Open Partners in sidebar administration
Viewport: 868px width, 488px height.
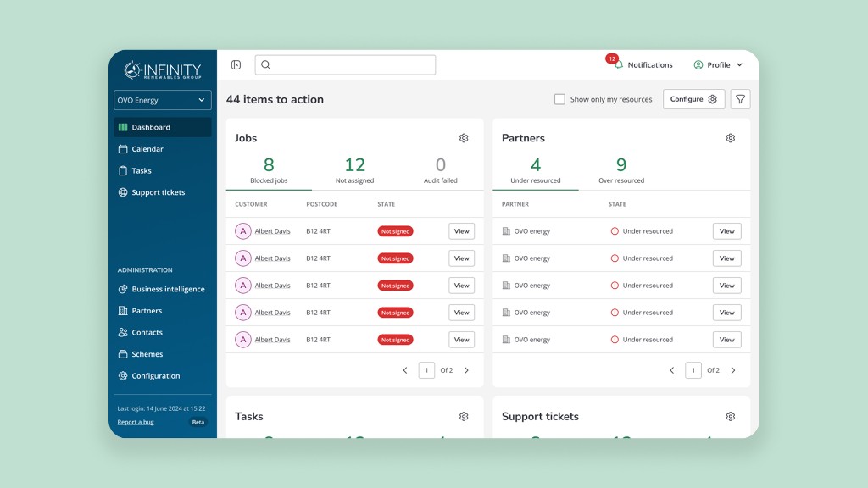click(162, 310)
